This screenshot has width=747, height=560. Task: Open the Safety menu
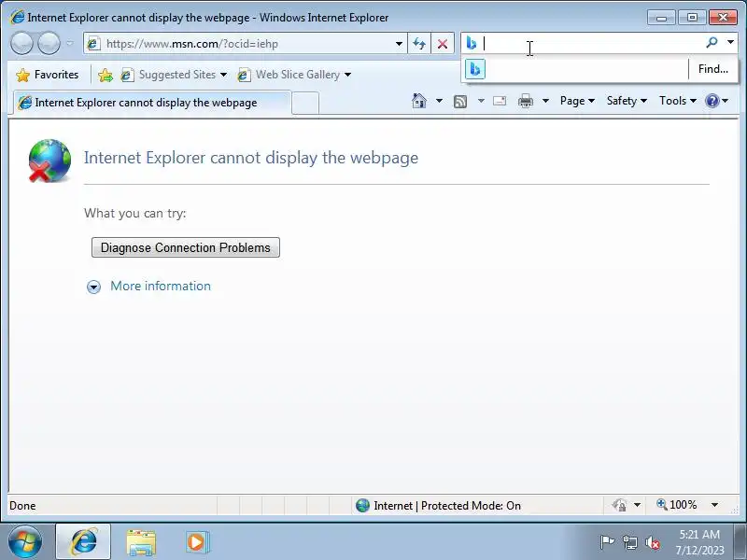pyautogui.click(x=627, y=101)
